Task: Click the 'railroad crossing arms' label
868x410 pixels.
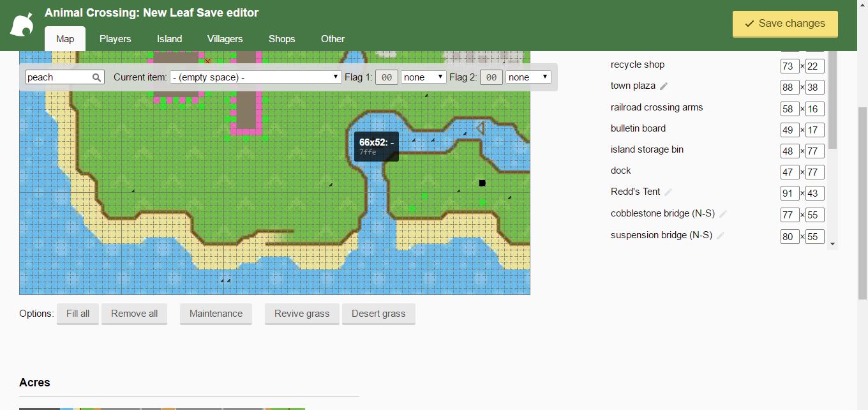Action: 657,107
